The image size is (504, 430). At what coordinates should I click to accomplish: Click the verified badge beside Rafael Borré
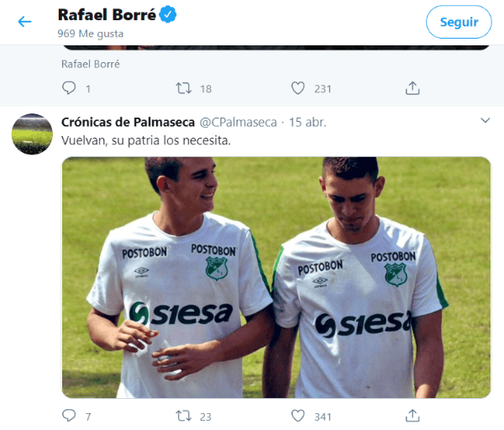(168, 15)
